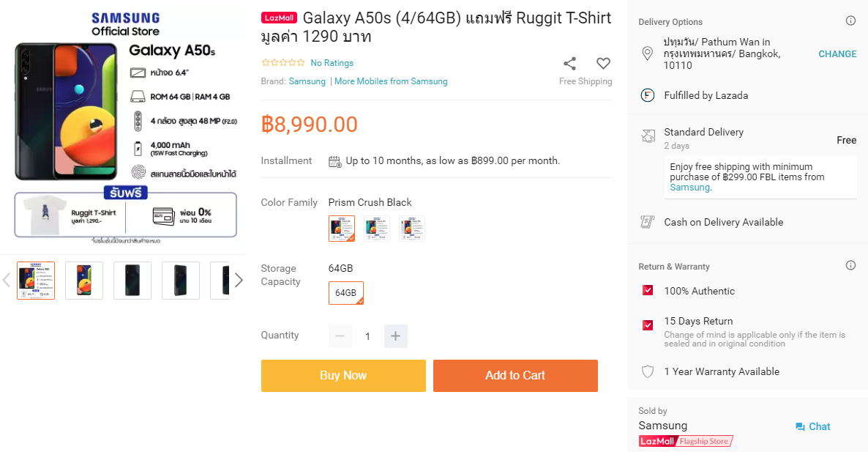Select the second color family swatch
868x452 pixels.
pyautogui.click(x=377, y=229)
